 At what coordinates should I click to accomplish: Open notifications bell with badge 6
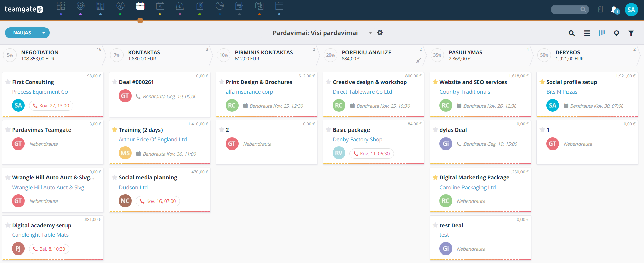(614, 10)
